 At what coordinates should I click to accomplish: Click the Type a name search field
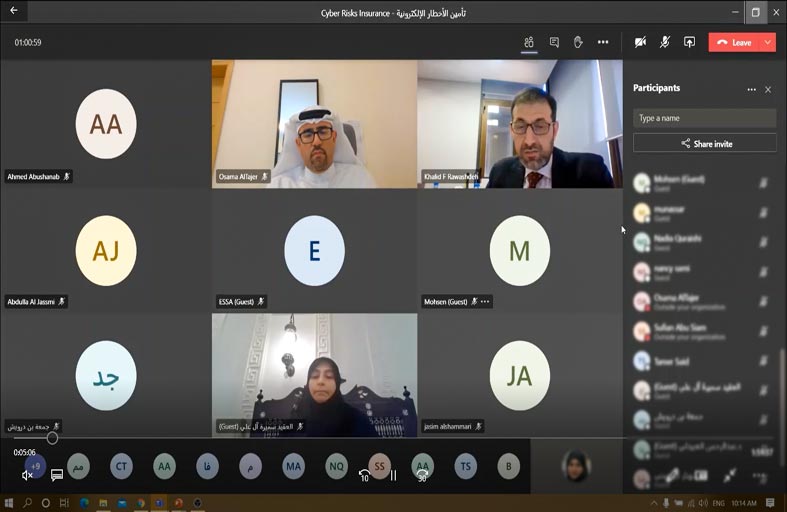tap(705, 118)
